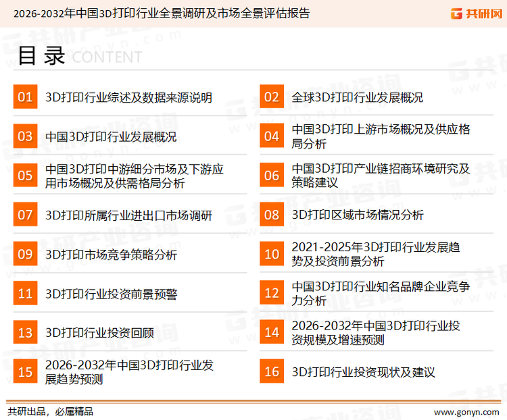The height and width of the screenshot is (420, 507).
Task: Open chapter 3D打印市场竞争策略分析
Action: click(112, 255)
